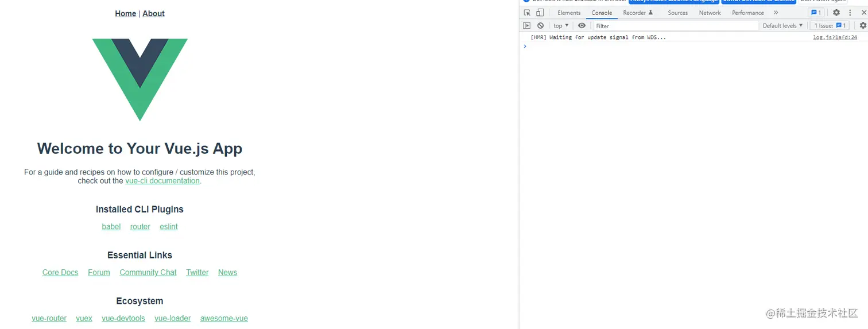This screenshot has height=329, width=868.
Task: Open the vue-cli documentation link
Action: coord(162,181)
